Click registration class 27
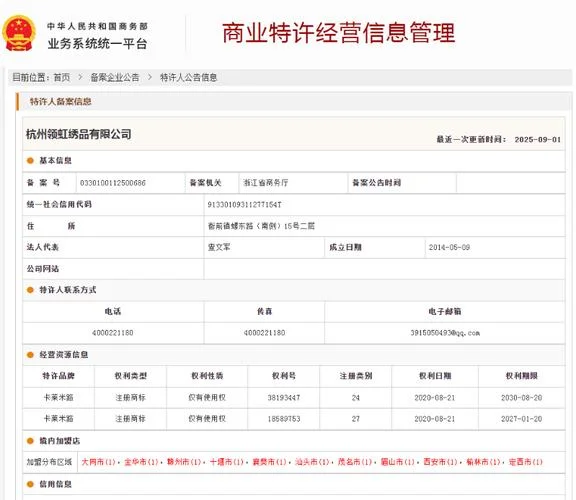The width and height of the screenshot is (576, 500). 356,419
